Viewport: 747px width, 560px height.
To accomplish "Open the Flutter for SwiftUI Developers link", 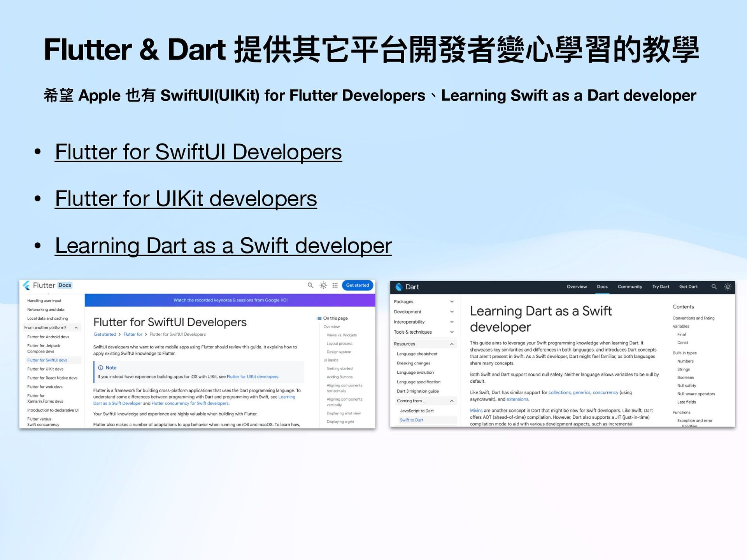I will coord(198,152).
